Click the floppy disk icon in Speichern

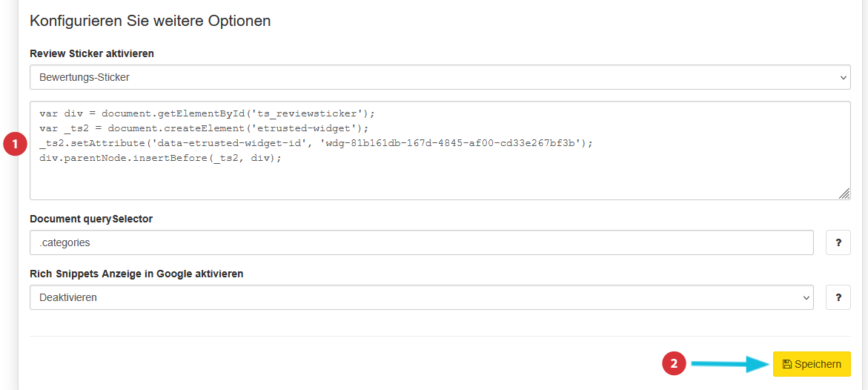(x=786, y=364)
